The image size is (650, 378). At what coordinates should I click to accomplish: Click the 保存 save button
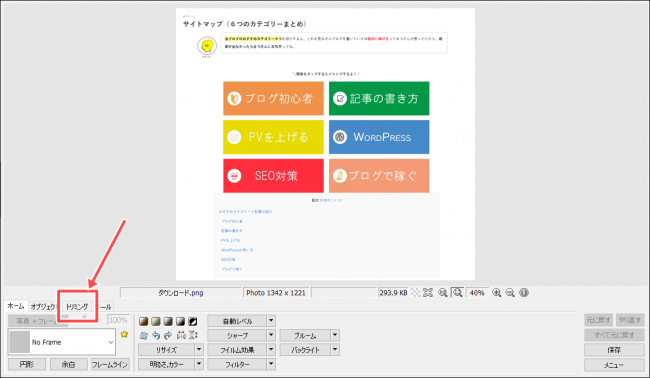pos(614,350)
